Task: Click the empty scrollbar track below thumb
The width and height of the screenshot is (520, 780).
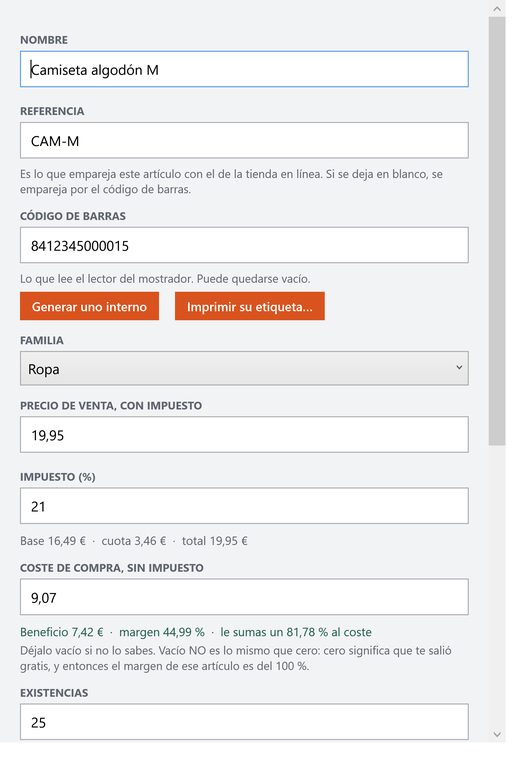Action: tap(497, 586)
